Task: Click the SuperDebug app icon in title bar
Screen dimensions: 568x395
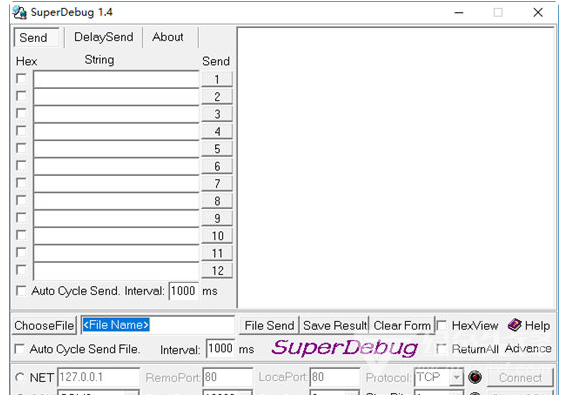Action: coord(20,12)
